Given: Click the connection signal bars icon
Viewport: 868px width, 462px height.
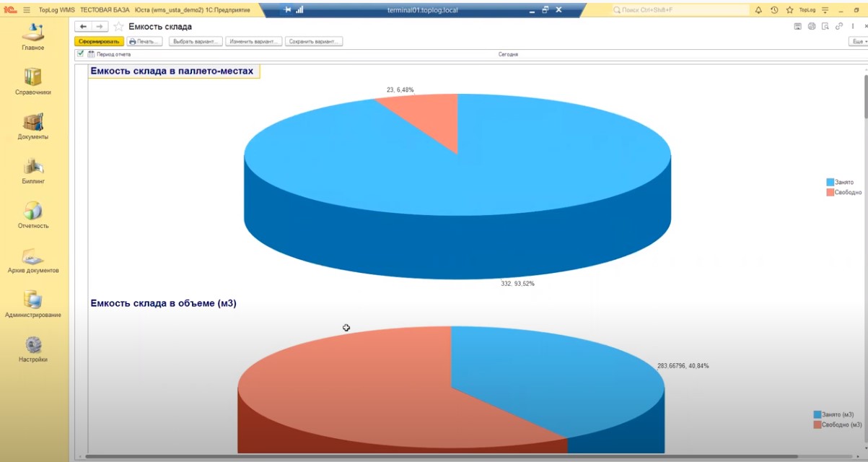Looking at the screenshot, I should click(299, 10).
